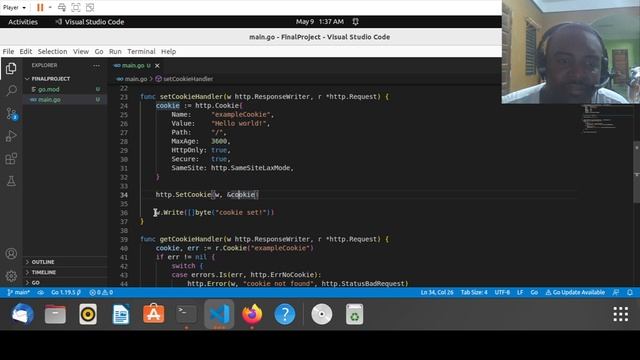Screen dimensions: 640x360
Task: Click the LF end of line indicator
Action: point(520,292)
